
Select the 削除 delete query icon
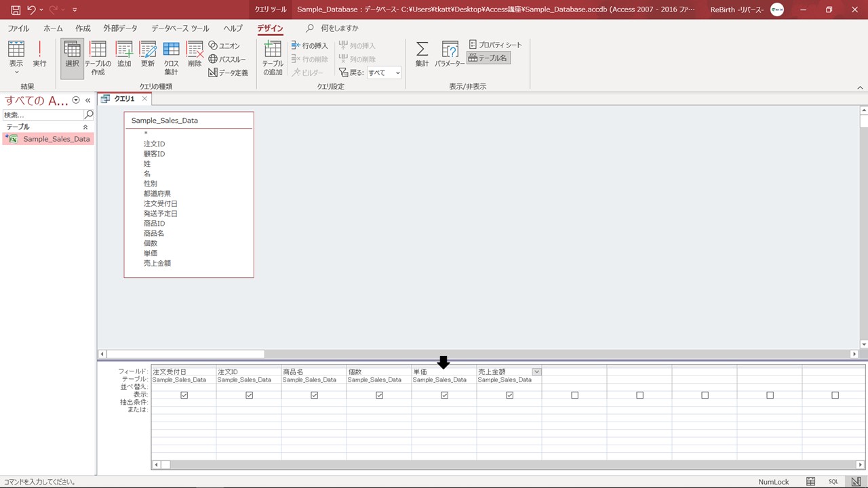(x=195, y=54)
